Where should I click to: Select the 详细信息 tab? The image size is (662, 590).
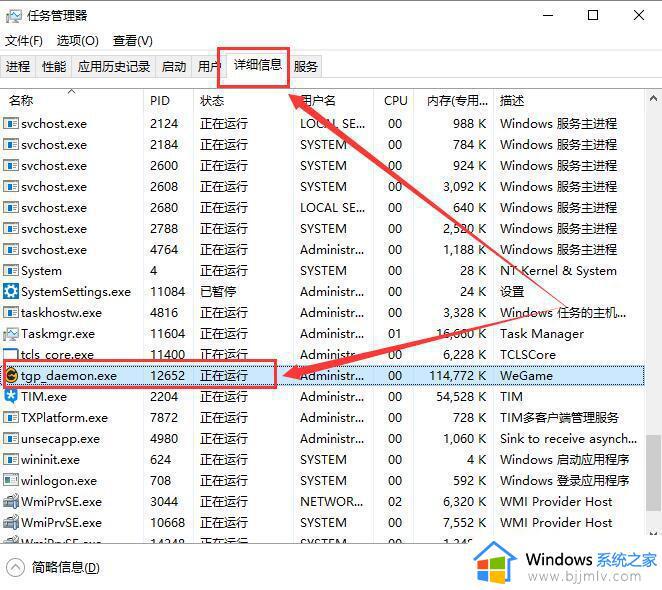[258, 65]
